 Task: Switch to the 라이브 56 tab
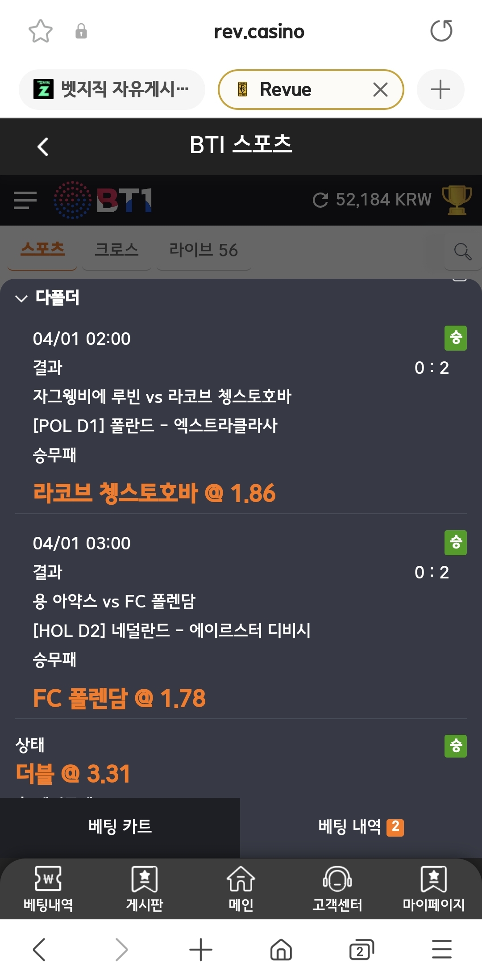pyautogui.click(x=204, y=250)
